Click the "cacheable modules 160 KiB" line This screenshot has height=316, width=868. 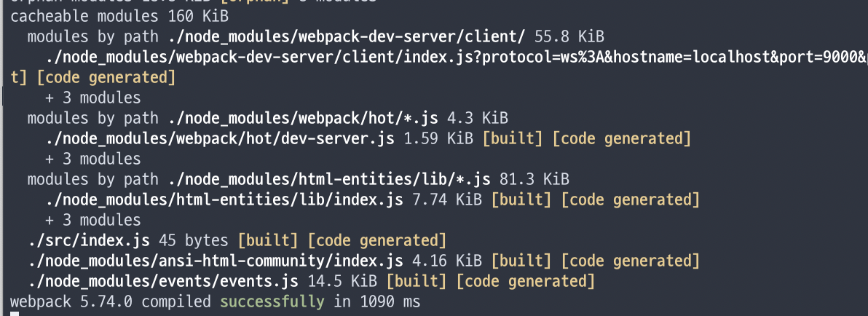[119, 16]
